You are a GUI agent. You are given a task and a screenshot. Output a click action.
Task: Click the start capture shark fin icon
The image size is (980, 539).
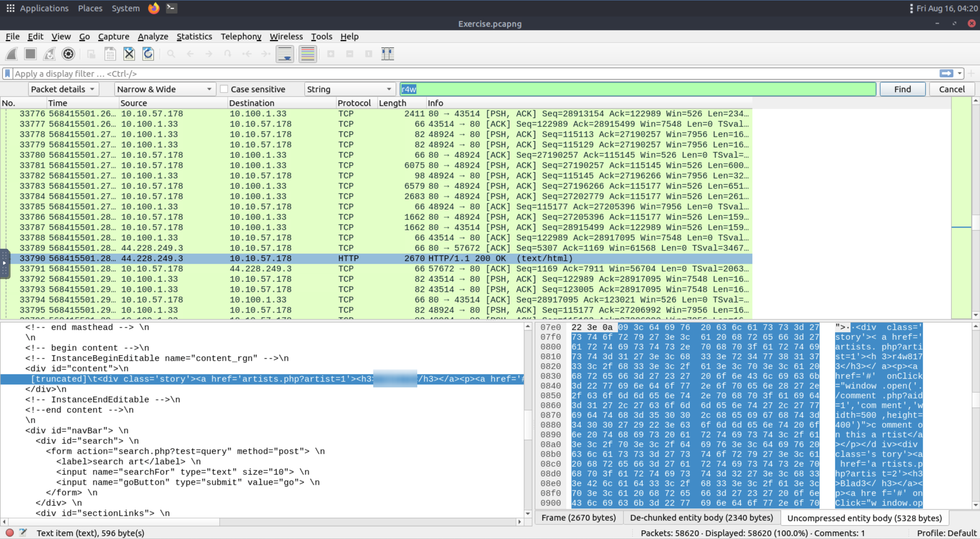click(12, 54)
